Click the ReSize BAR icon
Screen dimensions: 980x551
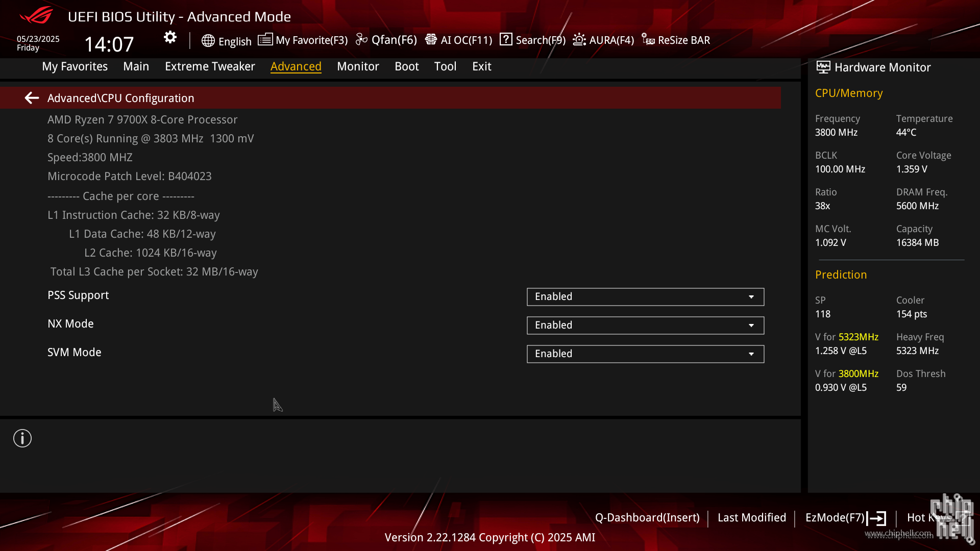[x=648, y=39]
